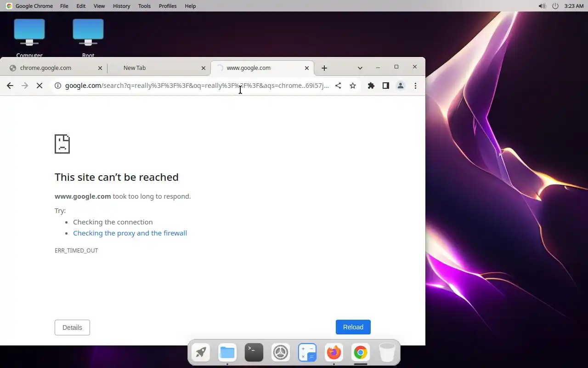This screenshot has width=588, height=368.
Task: Open the Root desktop icon
Action: [x=88, y=39]
